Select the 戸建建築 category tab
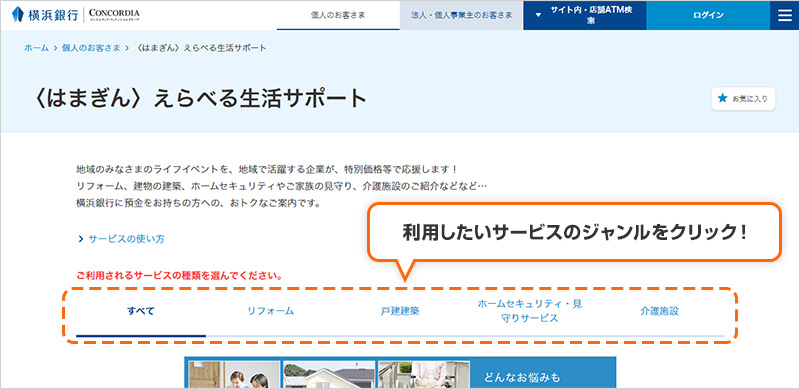 click(x=400, y=311)
